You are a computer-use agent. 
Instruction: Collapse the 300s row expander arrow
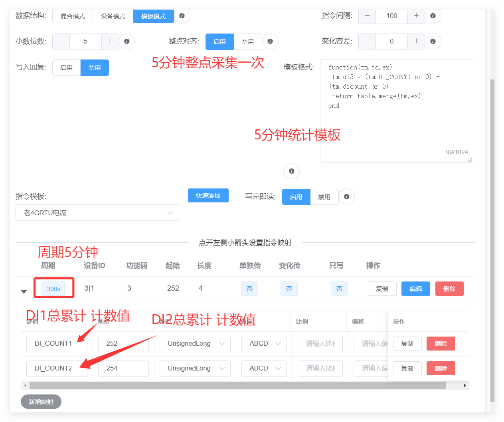click(24, 291)
